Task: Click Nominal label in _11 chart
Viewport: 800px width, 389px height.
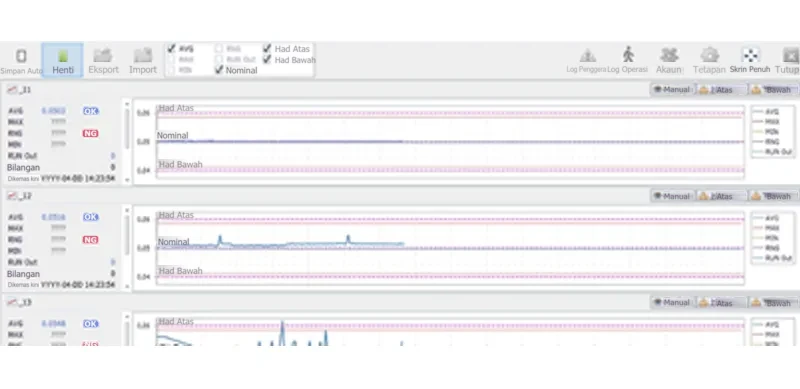Action: click(172, 135)
